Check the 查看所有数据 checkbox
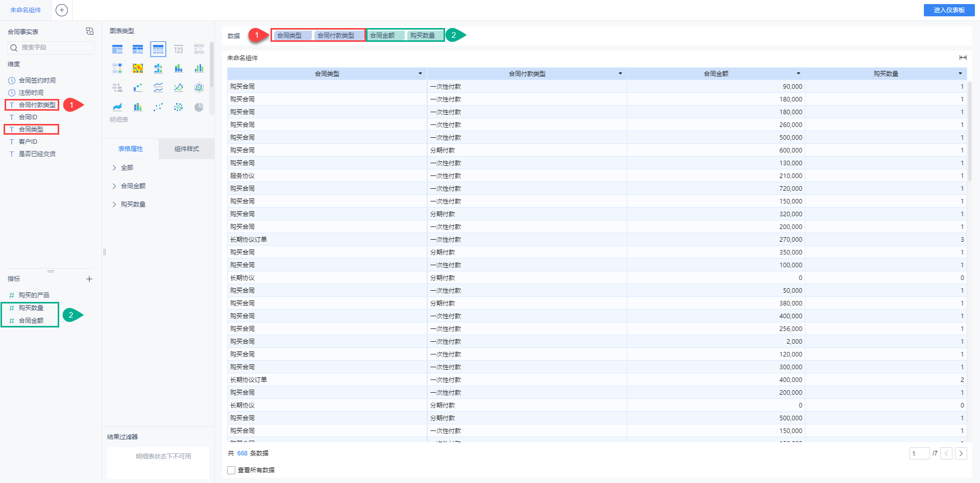980x483 pixels. point(231,470)
